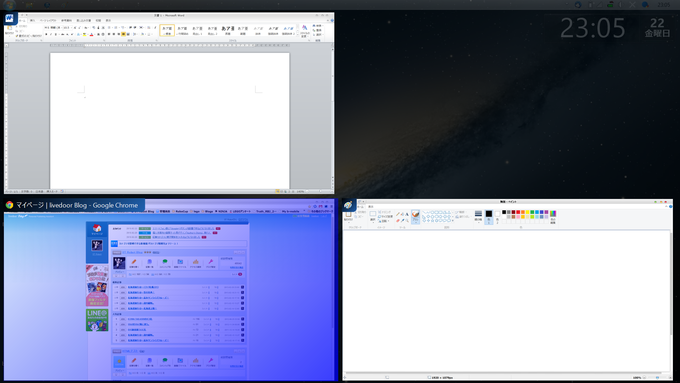
Task: Open the image files icon, first blog
Action: (x=180, y=262)
